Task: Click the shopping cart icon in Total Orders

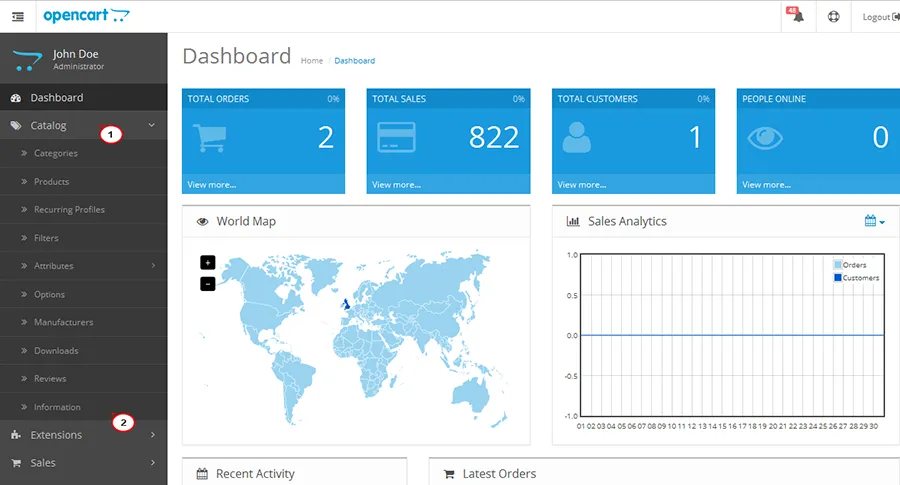Action: tap(209, 138)
